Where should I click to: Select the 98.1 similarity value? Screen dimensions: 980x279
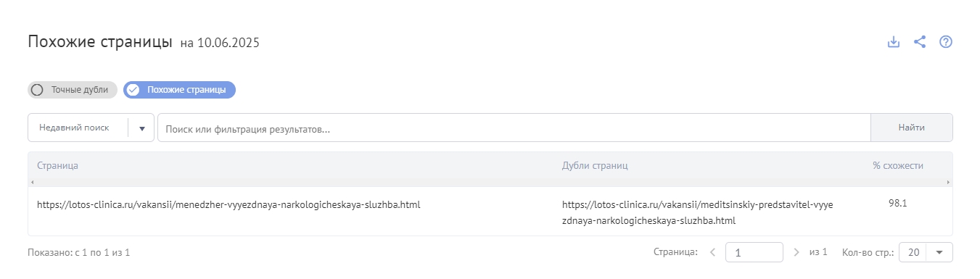click(898, 204)
